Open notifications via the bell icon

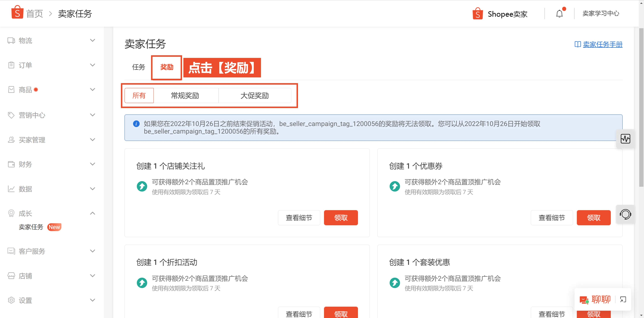(x=559, y=13)
